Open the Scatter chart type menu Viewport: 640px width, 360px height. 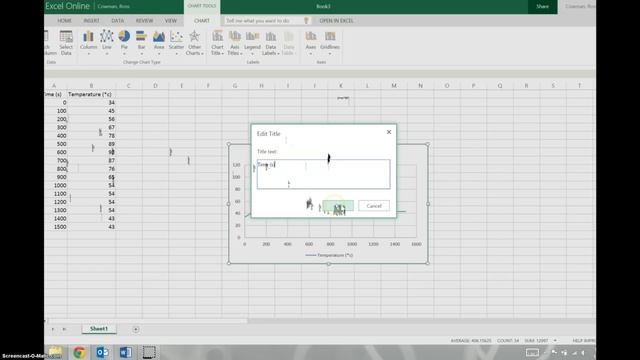[x=176, y=42]
